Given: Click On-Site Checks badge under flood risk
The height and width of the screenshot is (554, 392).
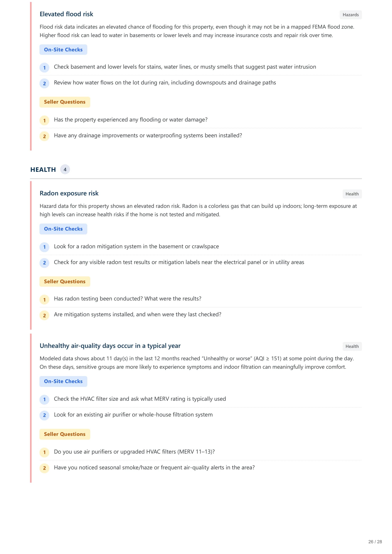Looking at the screenshot, I should pos(63,49).
